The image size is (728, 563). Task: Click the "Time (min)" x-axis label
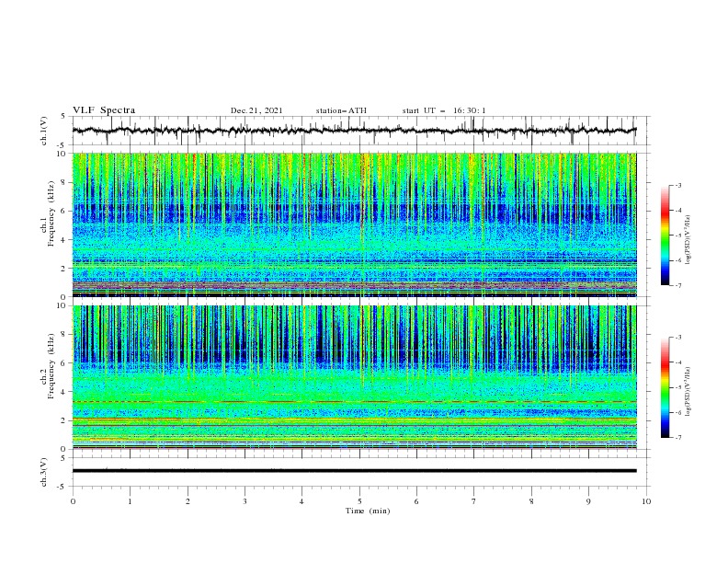(368, 511)
